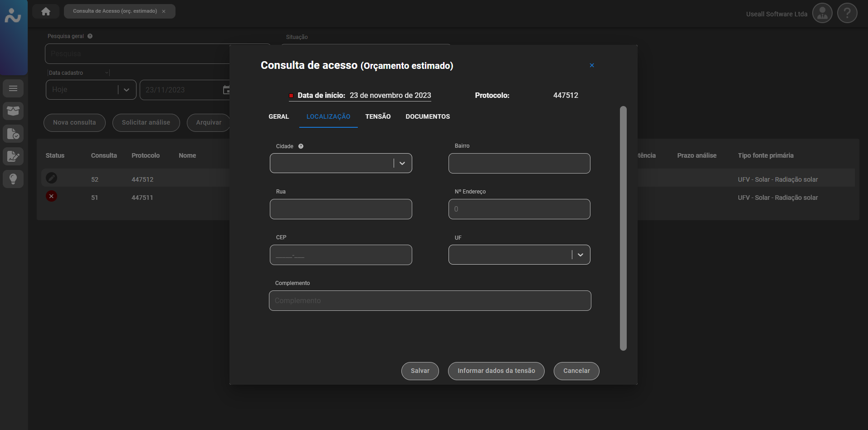Click the help icon next to Cidade

[301, 146]
